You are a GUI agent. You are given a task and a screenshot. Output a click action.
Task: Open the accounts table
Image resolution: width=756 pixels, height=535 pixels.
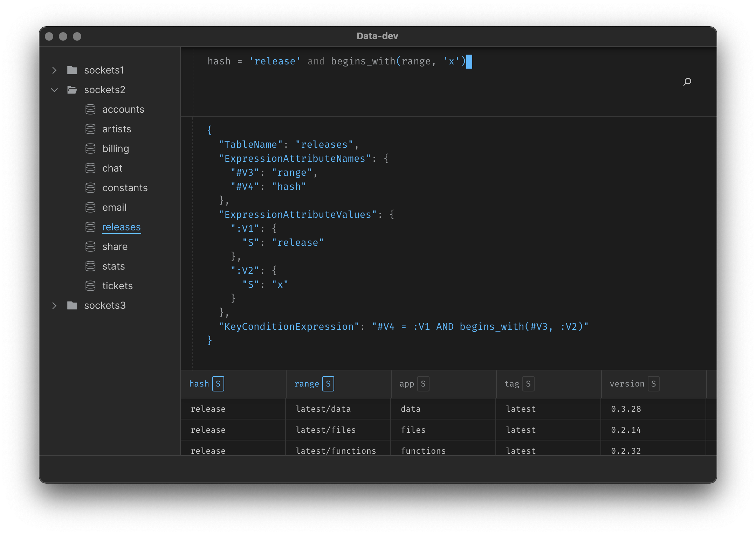pyautogui.click(x=123, y=110)
